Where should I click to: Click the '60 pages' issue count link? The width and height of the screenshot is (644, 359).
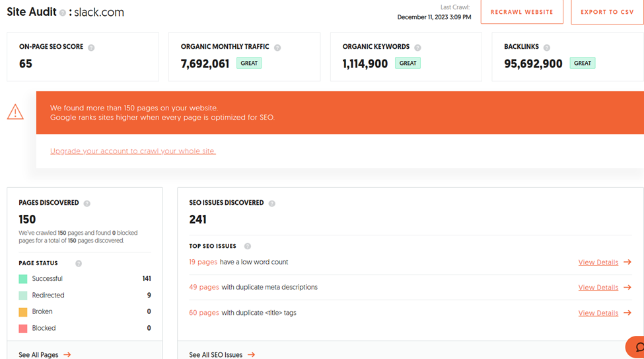pos(203,313)
